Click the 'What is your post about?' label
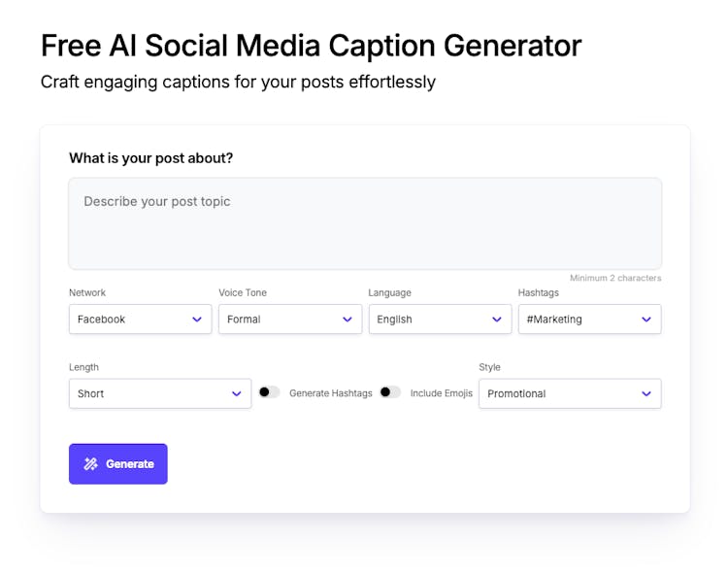 coord(150,158)
